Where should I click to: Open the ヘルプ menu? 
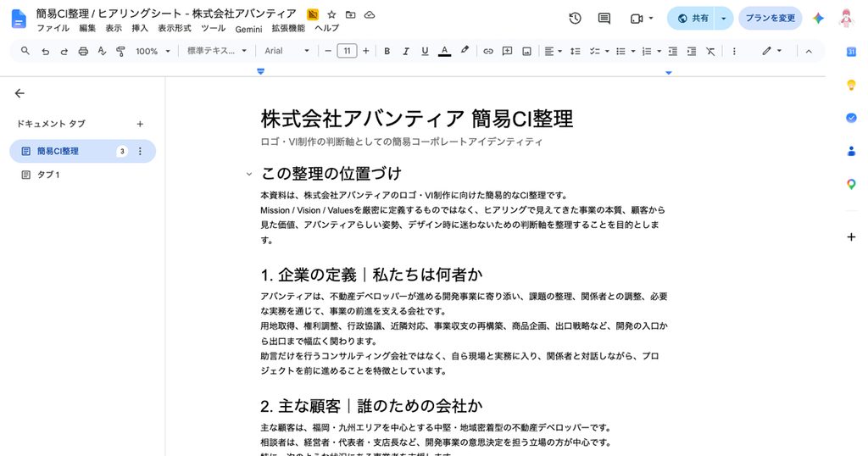click(326, 28)
